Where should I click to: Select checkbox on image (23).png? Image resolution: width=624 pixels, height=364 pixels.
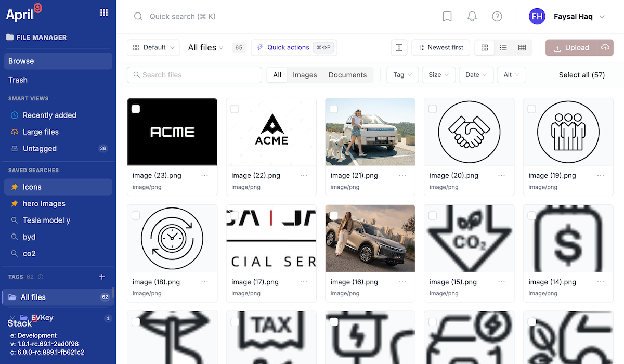pos(136,109)
